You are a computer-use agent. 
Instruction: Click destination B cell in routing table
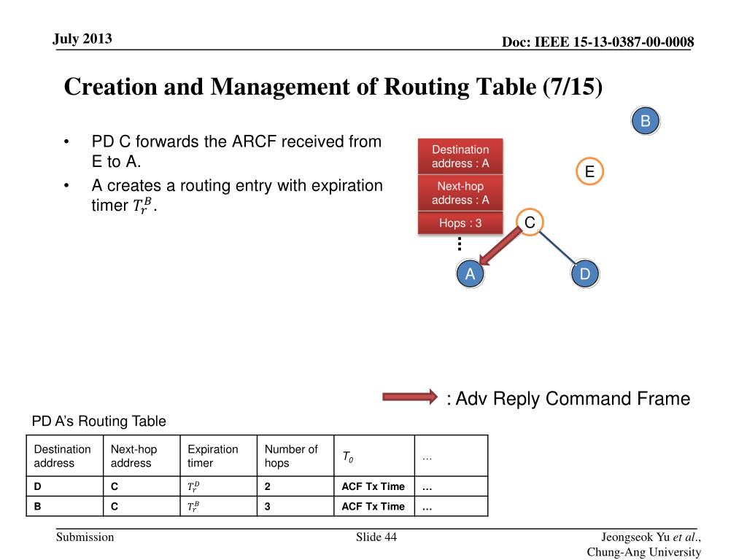tap(65, 506)
